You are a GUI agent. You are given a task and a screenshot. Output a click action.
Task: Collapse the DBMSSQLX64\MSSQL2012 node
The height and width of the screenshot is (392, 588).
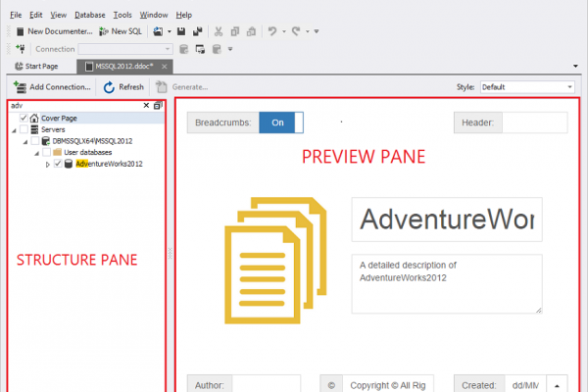pyautogui.click(x=25, y=142)
